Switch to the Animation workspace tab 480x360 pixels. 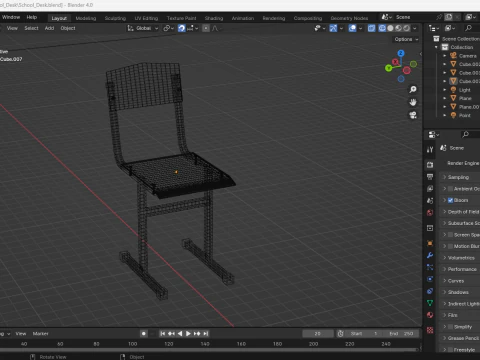point(243,18)
